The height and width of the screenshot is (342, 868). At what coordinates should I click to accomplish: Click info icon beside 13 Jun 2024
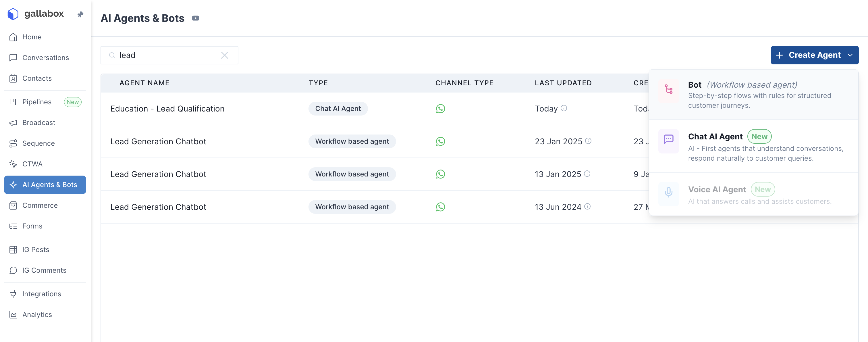(587, 206)
